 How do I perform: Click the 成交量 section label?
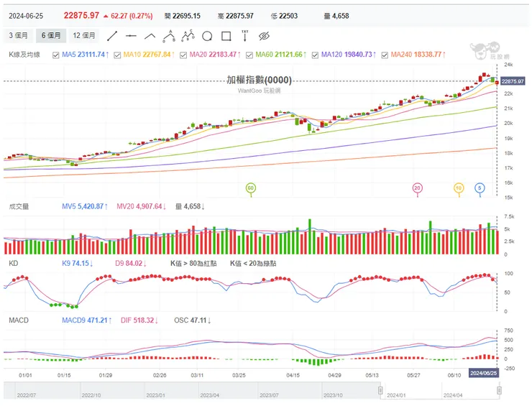19,206
